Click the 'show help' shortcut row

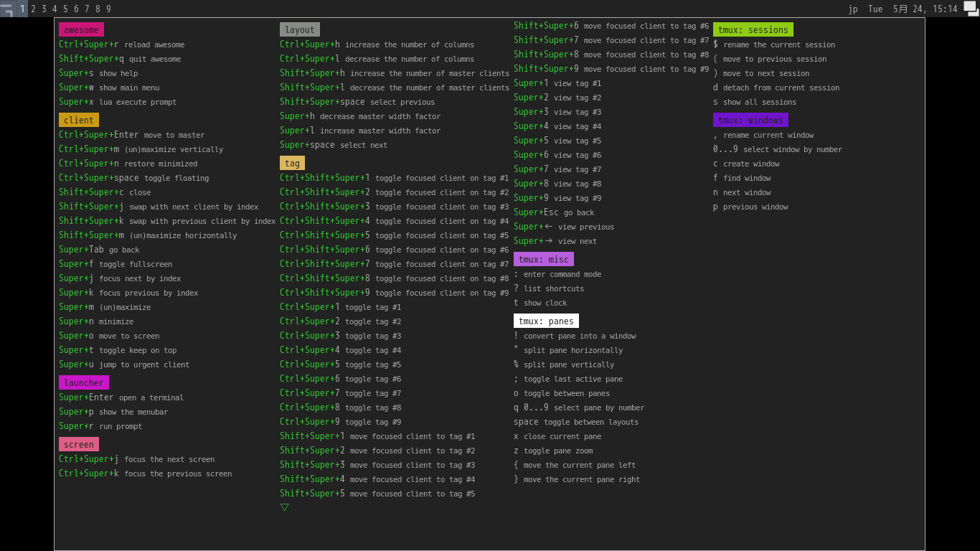coord(98,73)
